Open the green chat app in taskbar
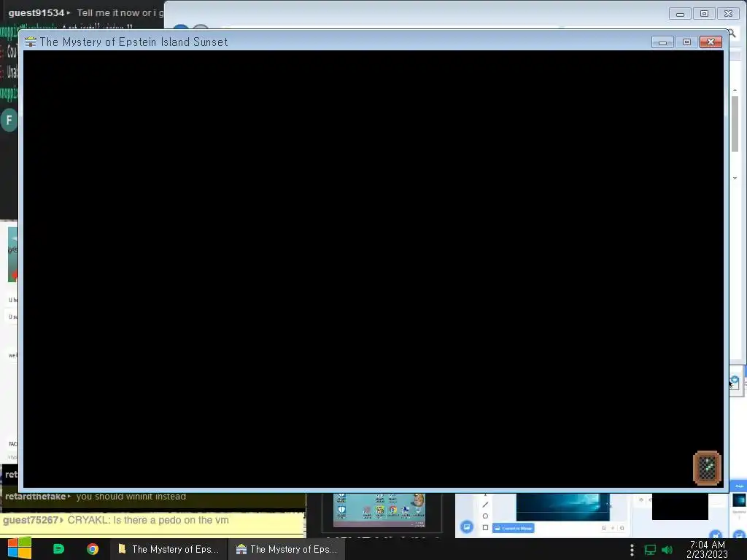 pyautogui.click(x=58, y=549)
